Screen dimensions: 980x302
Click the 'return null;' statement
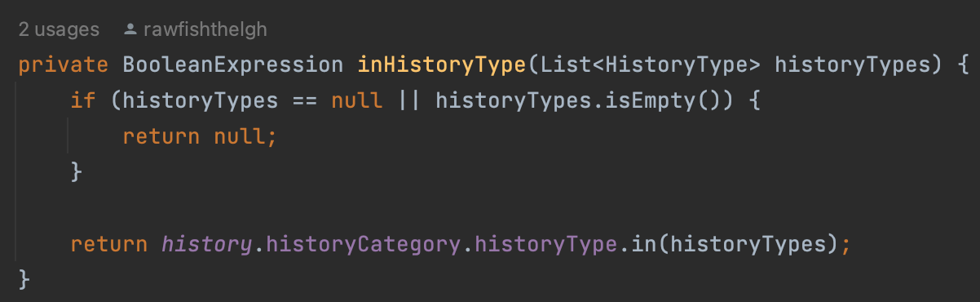coord(201,136)
